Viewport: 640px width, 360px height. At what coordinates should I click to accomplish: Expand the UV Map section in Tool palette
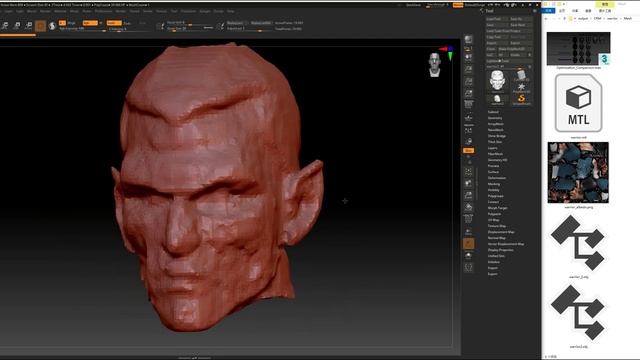click(x=493, y=220)
